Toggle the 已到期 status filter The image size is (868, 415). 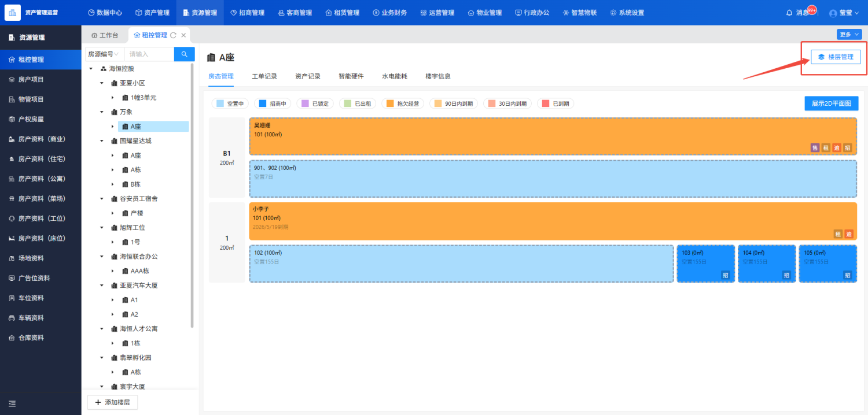click(555, 103)
